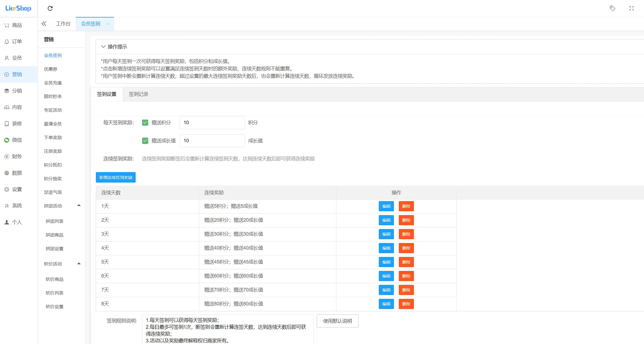Collapse the 拼团活动 submenu
644x344 pixels.
pyautogui.click(x=79, y=205)
